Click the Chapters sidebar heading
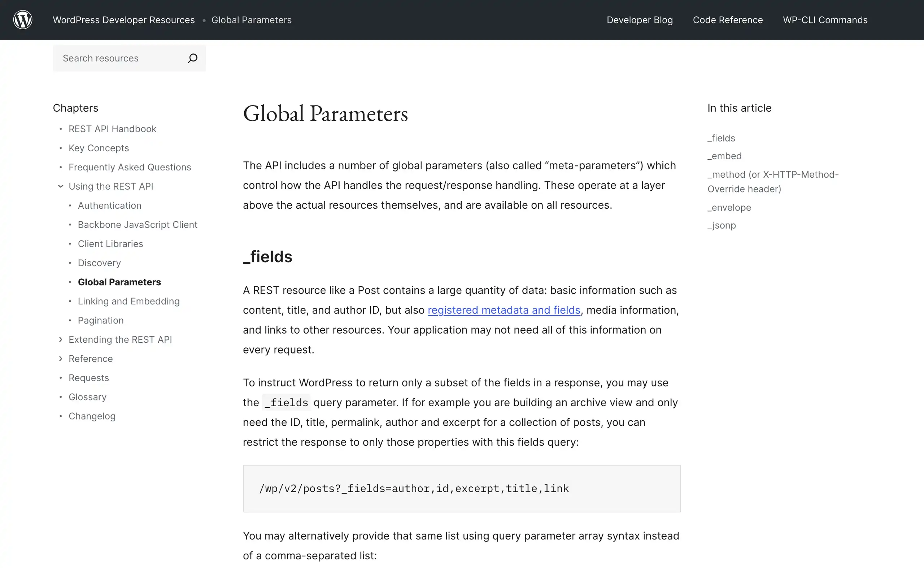The height and width of the screenshot is (568, 924). click(x=75, y=108)
